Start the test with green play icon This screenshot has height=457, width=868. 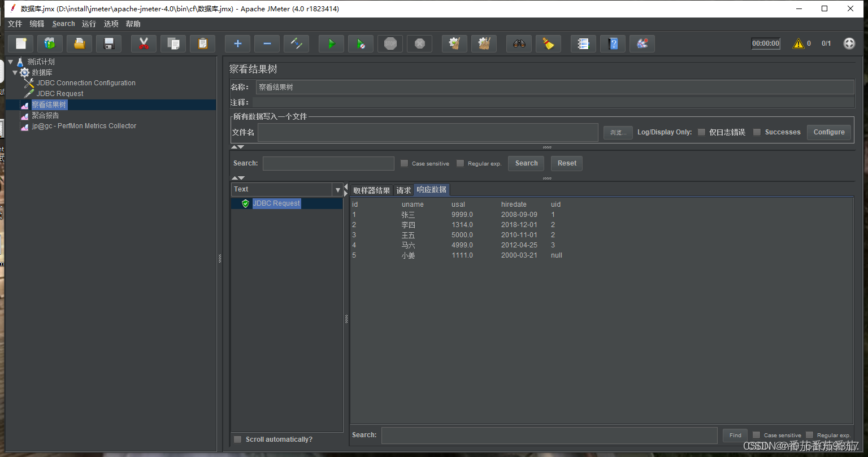[332, 43]
